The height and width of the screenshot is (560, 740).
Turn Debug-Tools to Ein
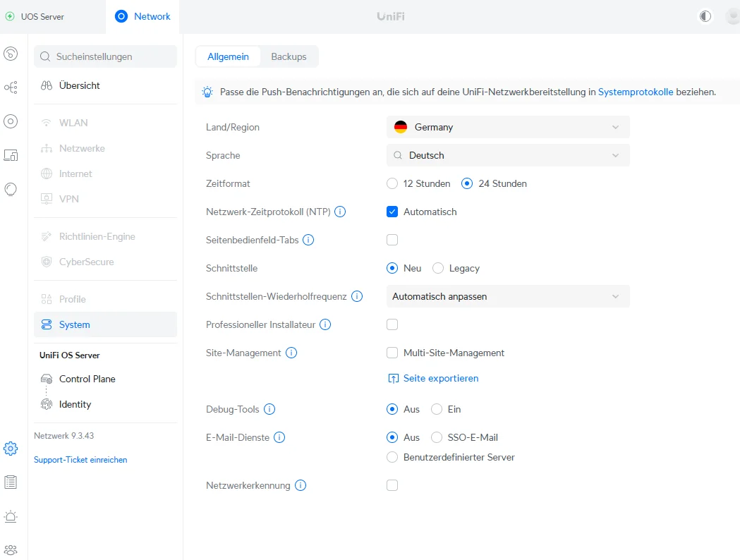pyautogui.click(x=437, y=409)
